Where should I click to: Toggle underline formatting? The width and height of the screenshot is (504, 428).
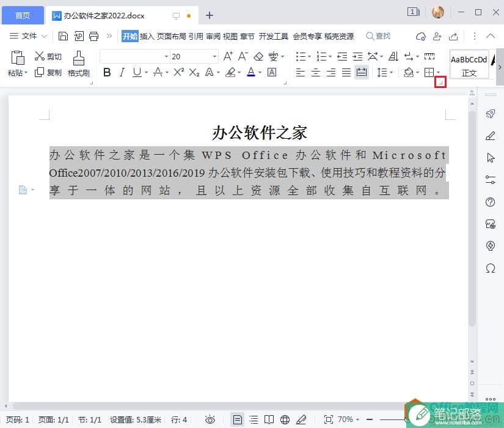(137, 72)
